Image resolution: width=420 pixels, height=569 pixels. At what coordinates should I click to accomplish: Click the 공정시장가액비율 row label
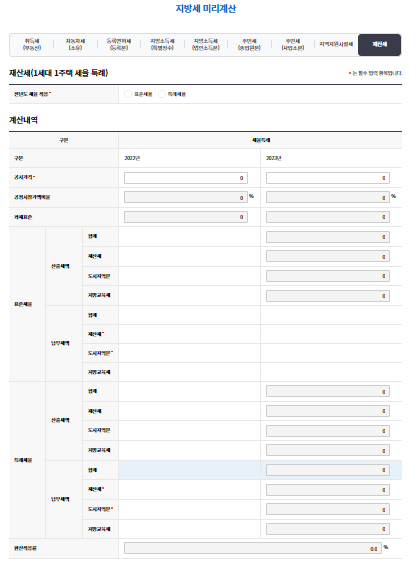click(32, 197)
